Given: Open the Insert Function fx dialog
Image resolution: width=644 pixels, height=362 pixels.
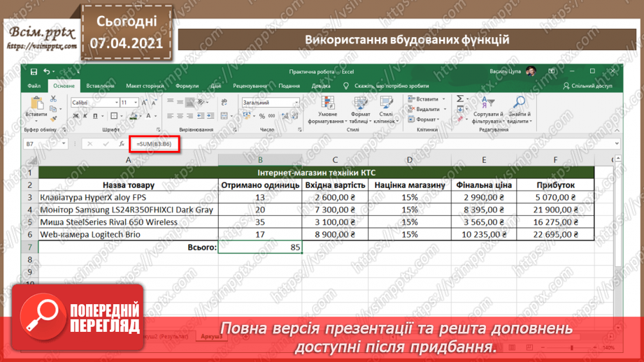Looking at the screenshot, I should pyautogui.click(x=122, y=144).
